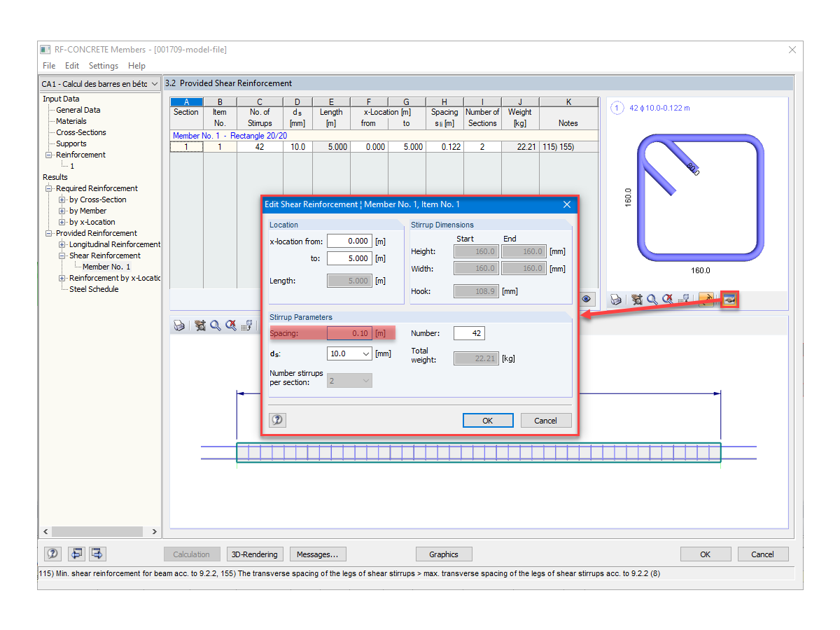Open the File menu
The height and width of the screenshot is (630, 840).
click(48, 65)
